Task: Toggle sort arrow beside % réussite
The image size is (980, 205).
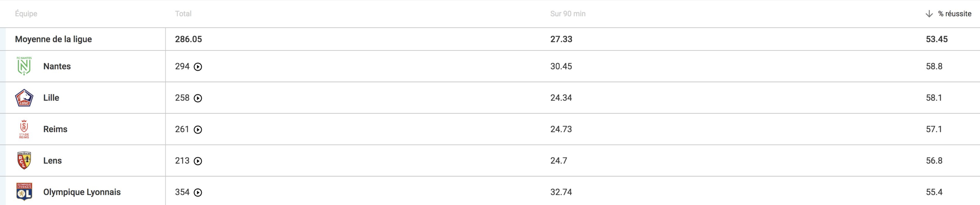Action: tap(929, 14)
